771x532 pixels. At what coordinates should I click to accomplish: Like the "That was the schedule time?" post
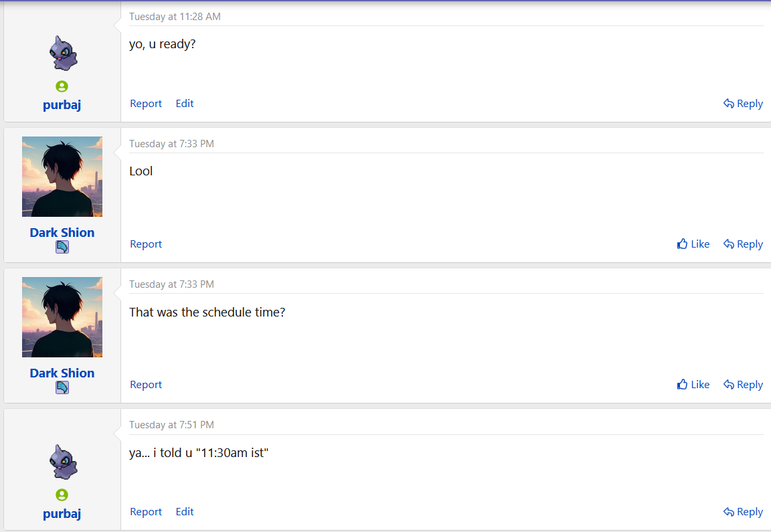[693, 385]
